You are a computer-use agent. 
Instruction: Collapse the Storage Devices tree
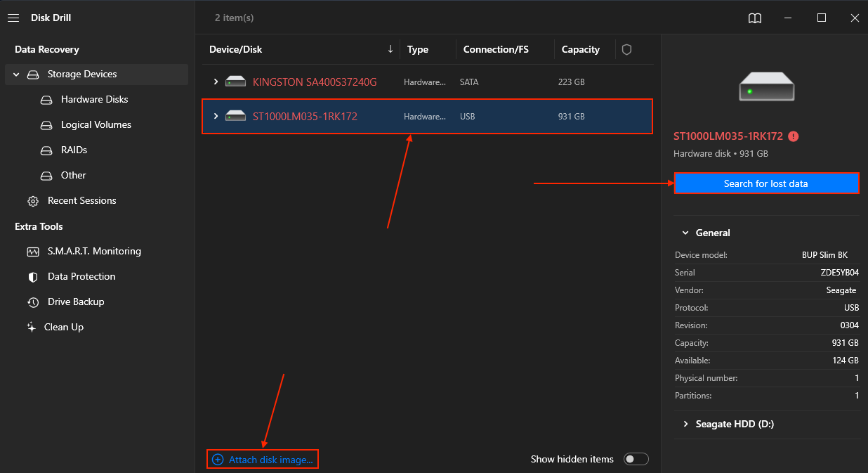tap(16, 74)
